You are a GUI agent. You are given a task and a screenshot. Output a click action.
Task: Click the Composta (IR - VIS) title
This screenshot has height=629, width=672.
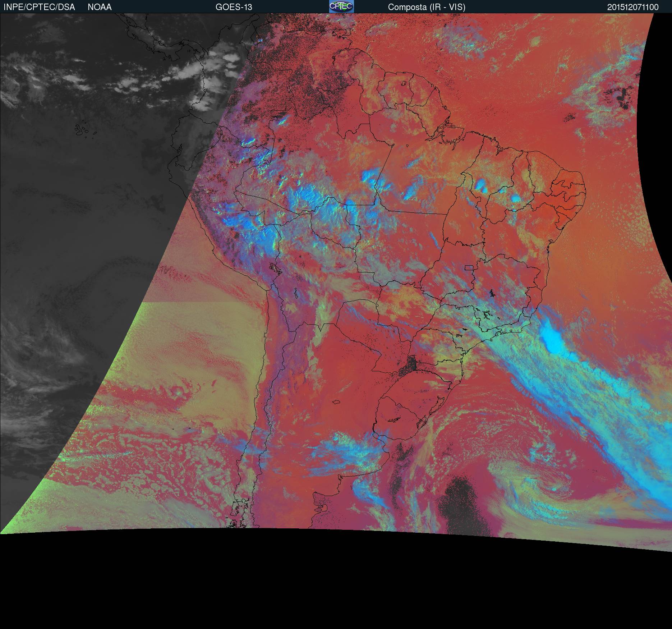point(427,7)
